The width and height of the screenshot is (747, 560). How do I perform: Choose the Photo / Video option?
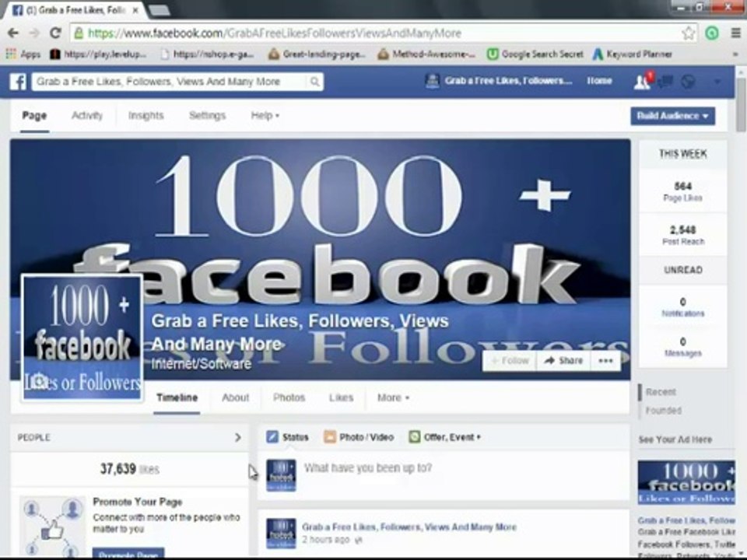[x=359, y=436]
